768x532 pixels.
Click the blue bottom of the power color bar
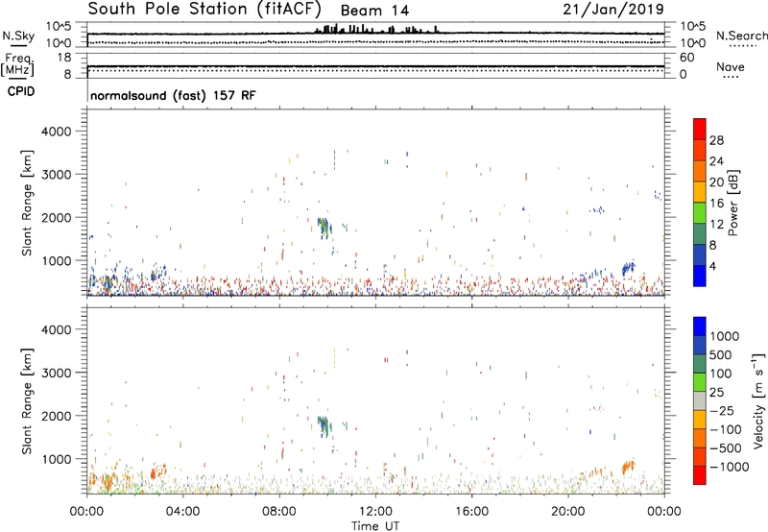click(700, 276)
